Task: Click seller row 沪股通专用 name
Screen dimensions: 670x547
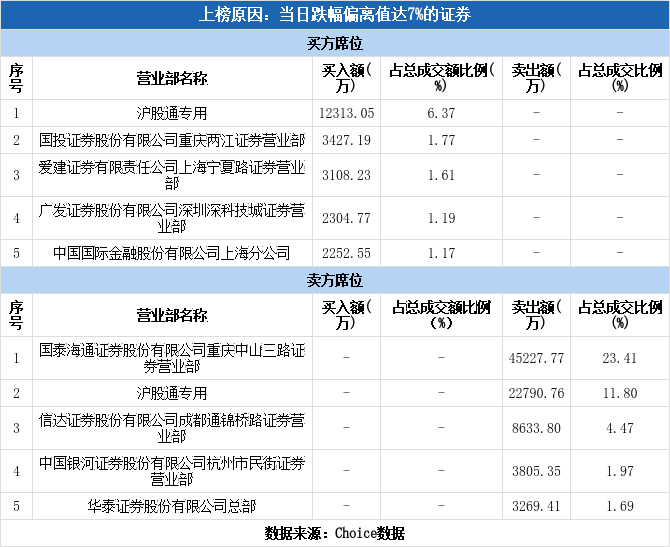Action: [172, 393]
